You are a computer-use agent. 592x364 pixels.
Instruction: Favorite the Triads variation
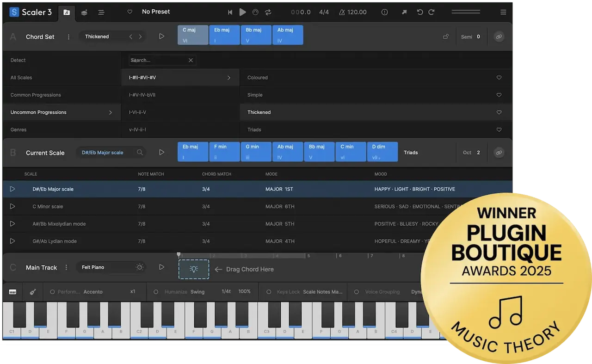pyautogui.click(x=499, y=130)
